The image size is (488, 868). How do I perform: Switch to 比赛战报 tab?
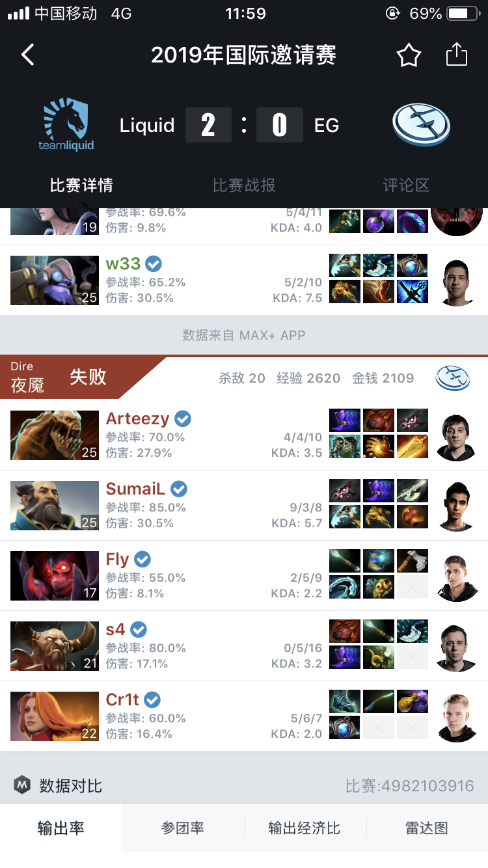coord(244,185)
